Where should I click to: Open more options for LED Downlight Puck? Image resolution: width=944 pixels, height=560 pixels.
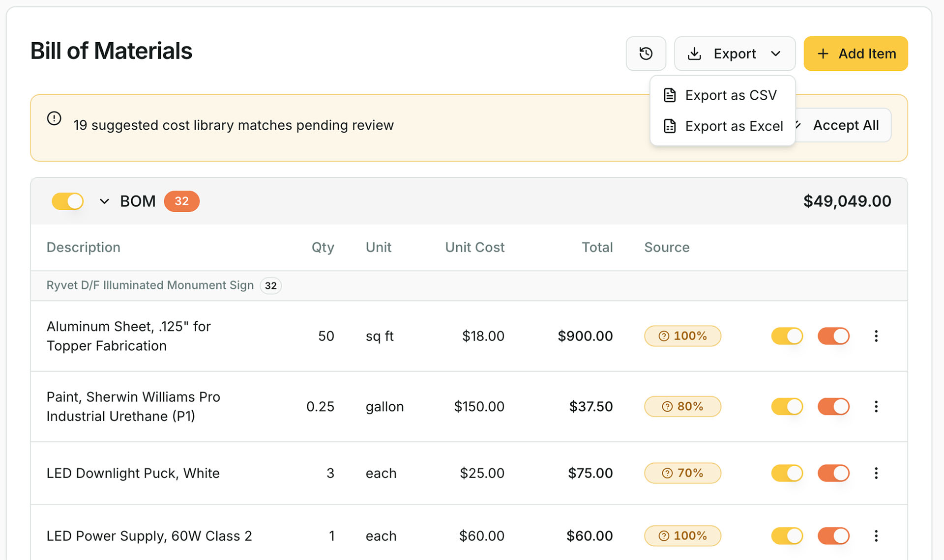876,473
